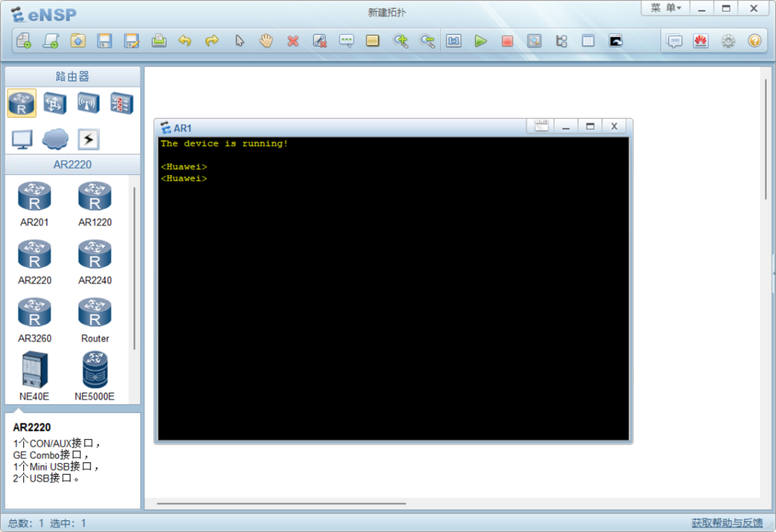The height and width of the screenshot is (532, 776).
Task: Visit the Huawei website via the logo icon
Action: (701, 41)
